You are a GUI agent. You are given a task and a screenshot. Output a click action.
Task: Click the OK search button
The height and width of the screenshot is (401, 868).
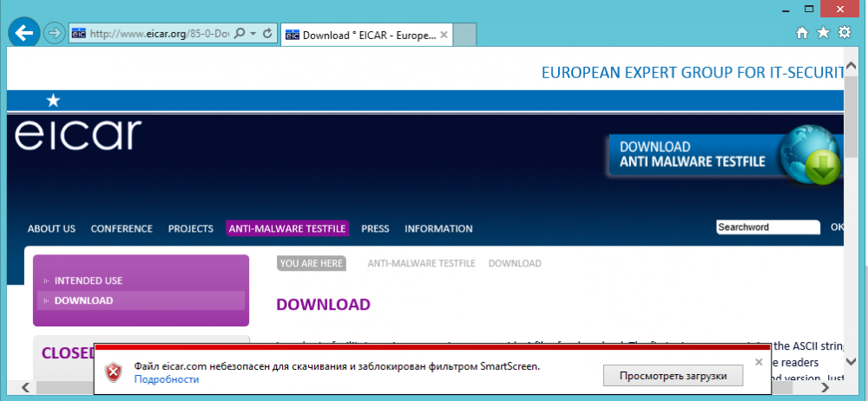coord(837,227)
